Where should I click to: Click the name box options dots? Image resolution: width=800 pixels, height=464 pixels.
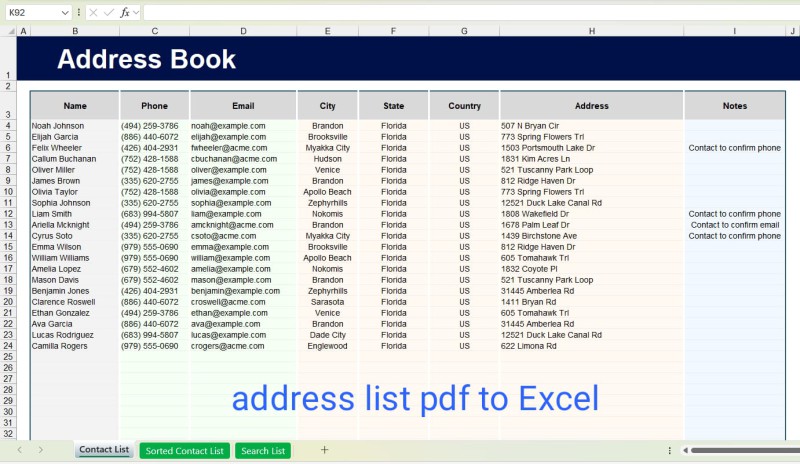point(79,12)
